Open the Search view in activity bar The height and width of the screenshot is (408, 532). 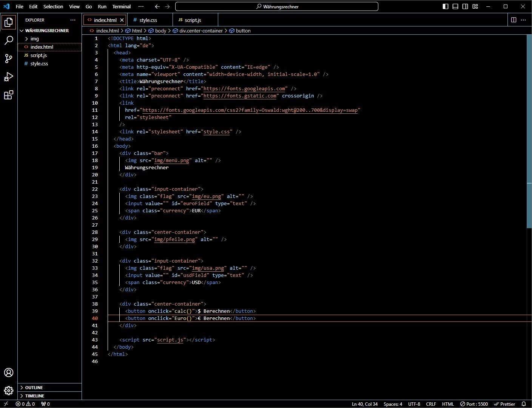9,40
